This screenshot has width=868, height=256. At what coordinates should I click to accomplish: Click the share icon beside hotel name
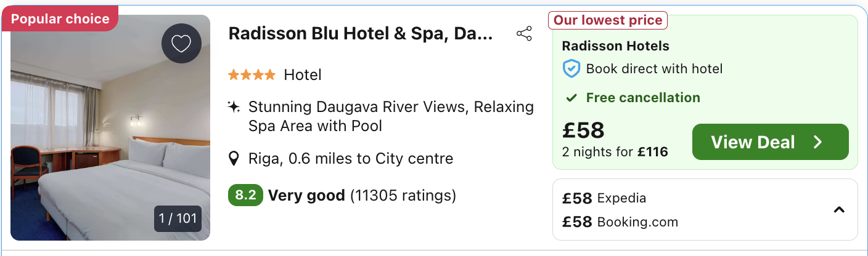click(524, 34)
